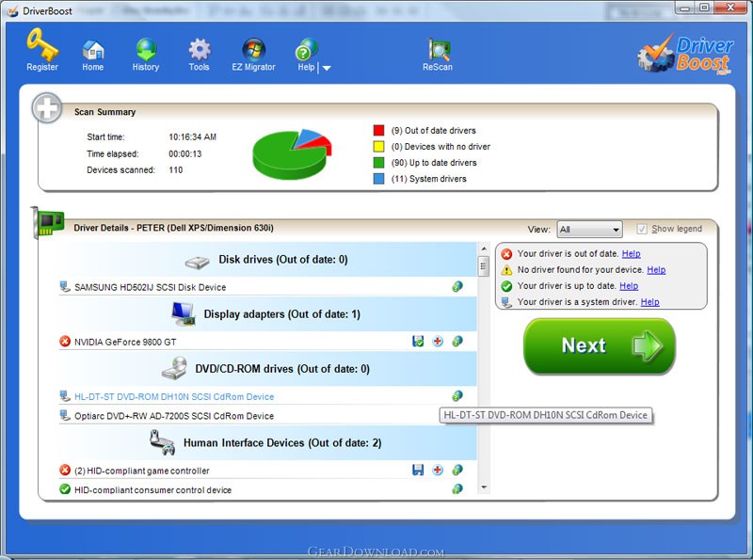Open the Help toolbar item
Image resolution: width=753 pixels, height=560 pixels.
pyautogui.click(x=307, y=55)
